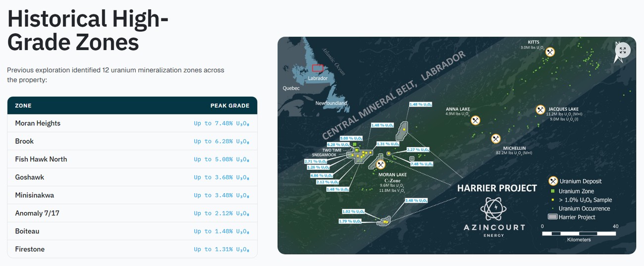
Task: Click the Jacques Lake uranium deposit marker
Action: (540, 110)
